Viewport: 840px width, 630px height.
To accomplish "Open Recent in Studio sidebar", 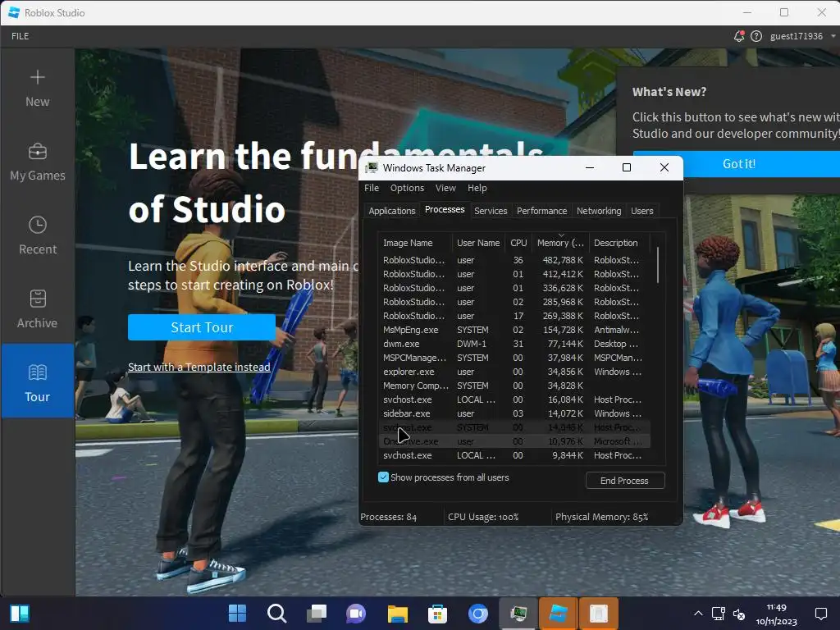I will coord(38,236).
